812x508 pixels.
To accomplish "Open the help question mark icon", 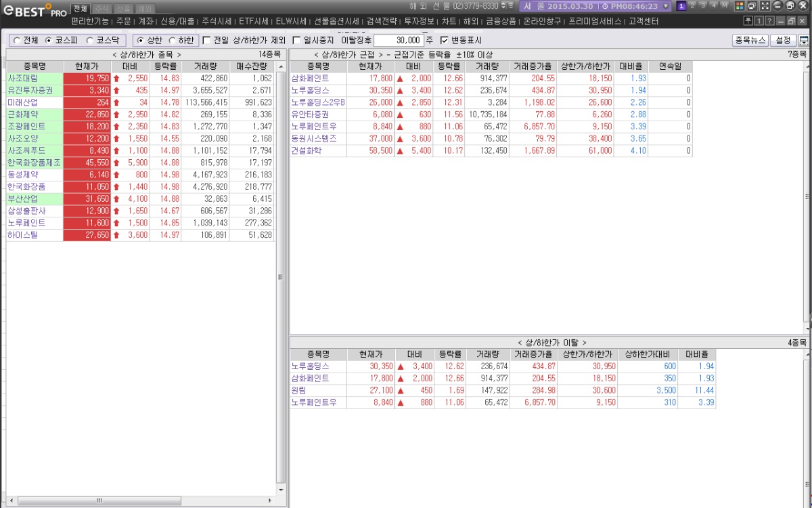I will click(769, 21).
